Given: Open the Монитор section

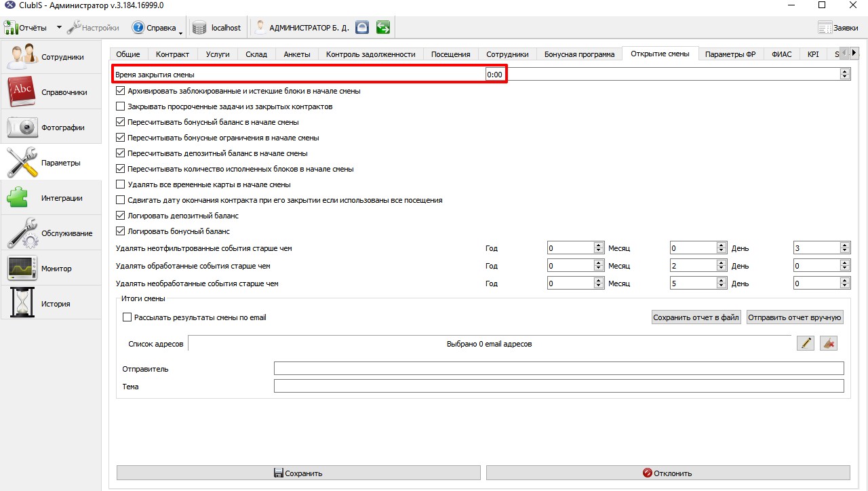Looking at the screenshot, I should pyautogui.click(x=51, y=269).
